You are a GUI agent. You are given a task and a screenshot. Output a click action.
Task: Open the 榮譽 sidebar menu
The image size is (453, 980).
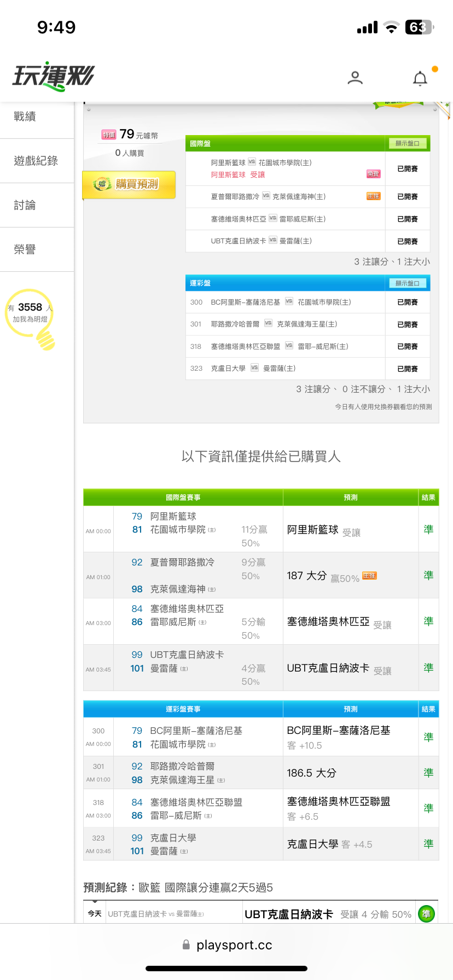tap(37, 249)
